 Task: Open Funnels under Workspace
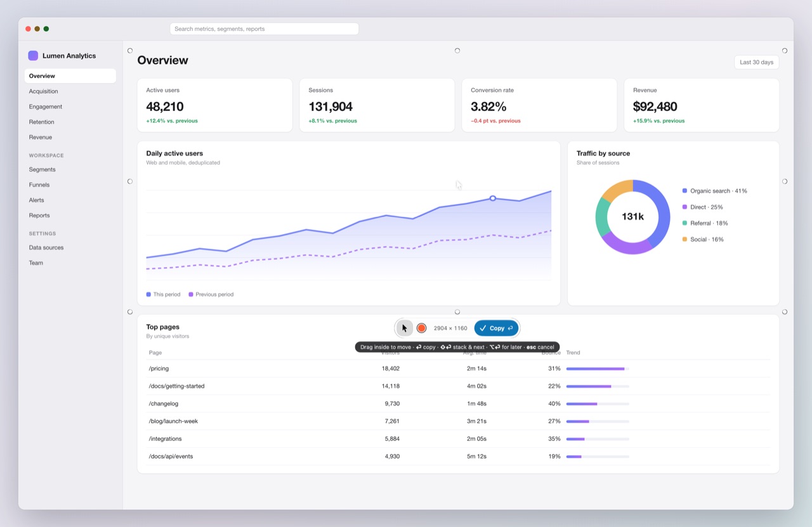click(x=70, y=185)
